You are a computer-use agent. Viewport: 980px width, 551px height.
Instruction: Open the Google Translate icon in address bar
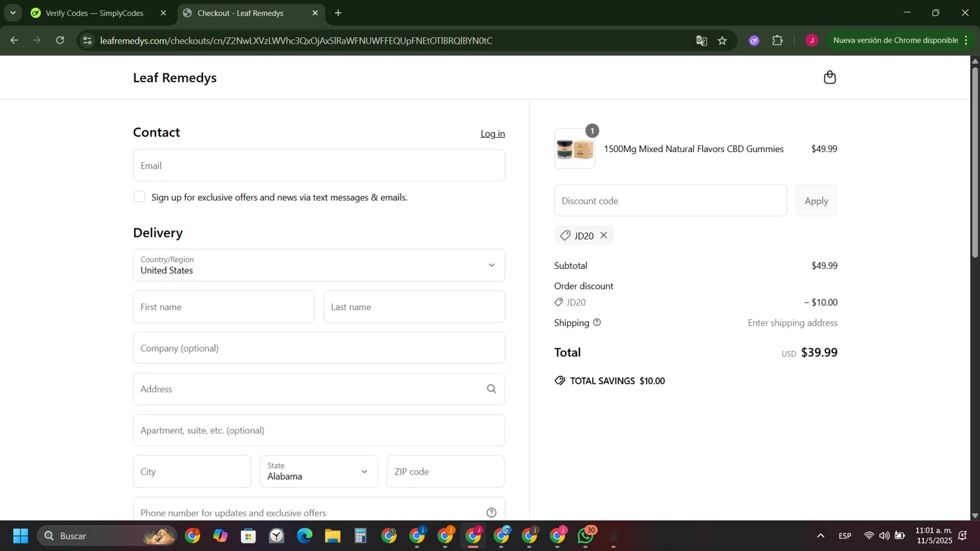702,40
